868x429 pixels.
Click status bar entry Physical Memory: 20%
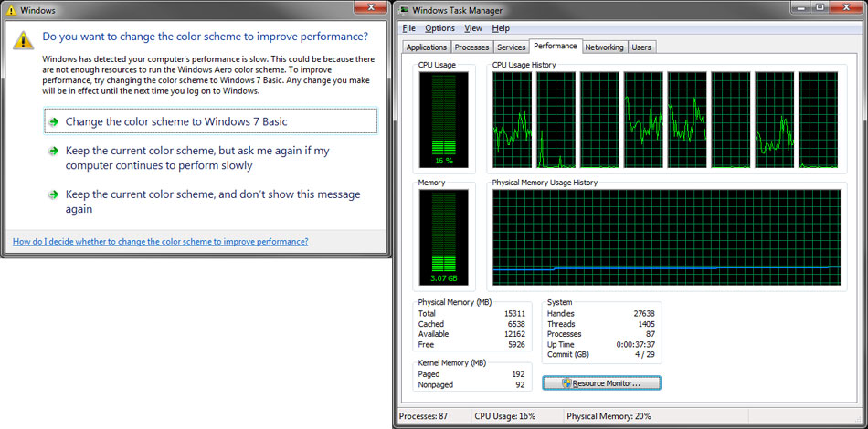click(609, 416)
